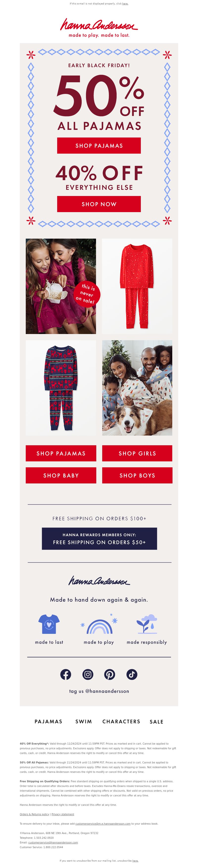The image size is (198, 868).
Task: Click the made to last t-shirt icon
Action: [49, 624]
